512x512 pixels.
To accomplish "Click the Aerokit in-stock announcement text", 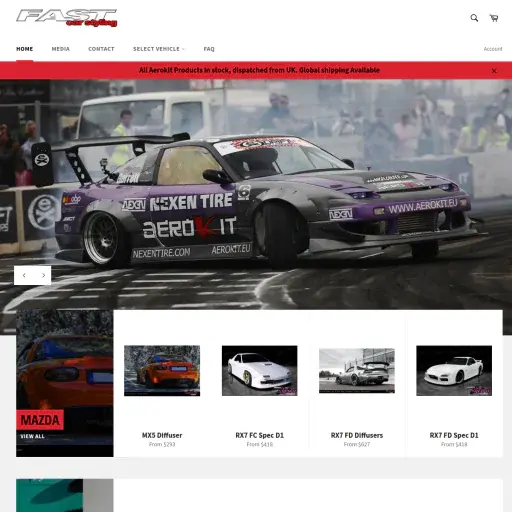I will [259, 70].
